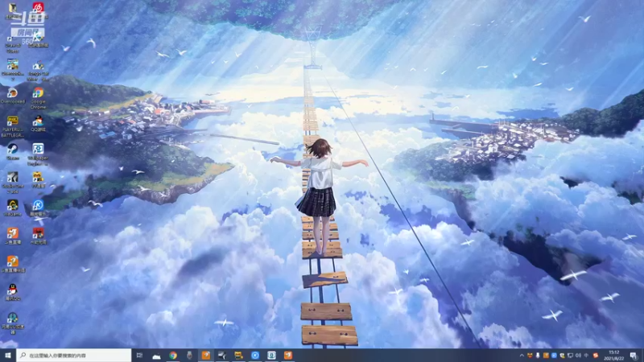Open the Overcooked 2 desktop shortcut
This screenshot has height=362, width=644.
coord(12,69)
